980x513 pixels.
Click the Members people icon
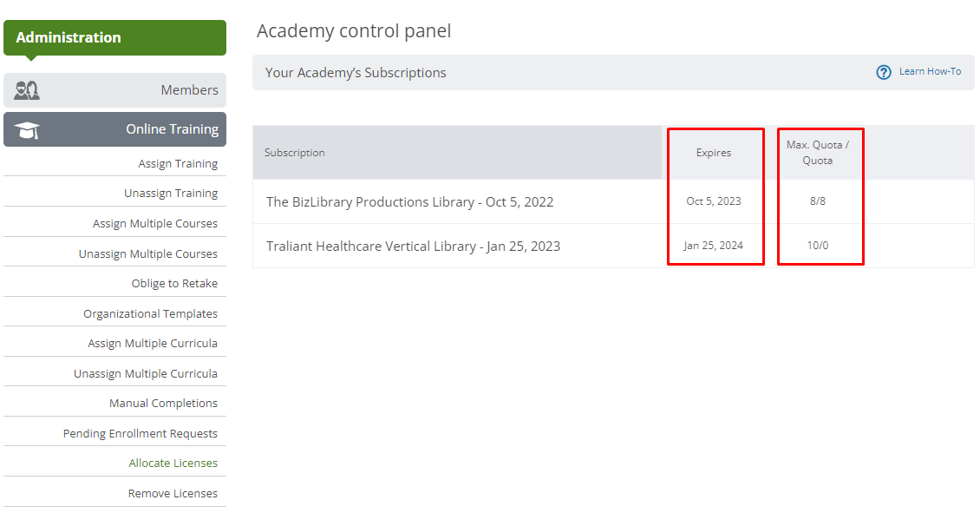27,90
